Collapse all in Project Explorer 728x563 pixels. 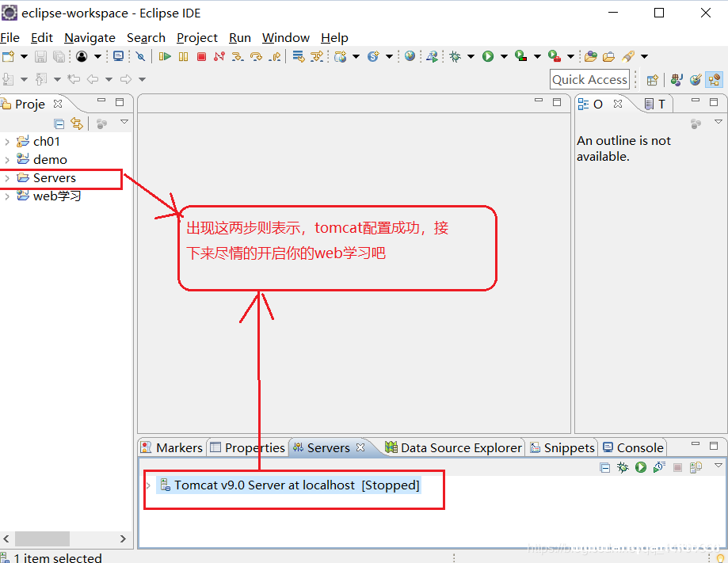59,124
